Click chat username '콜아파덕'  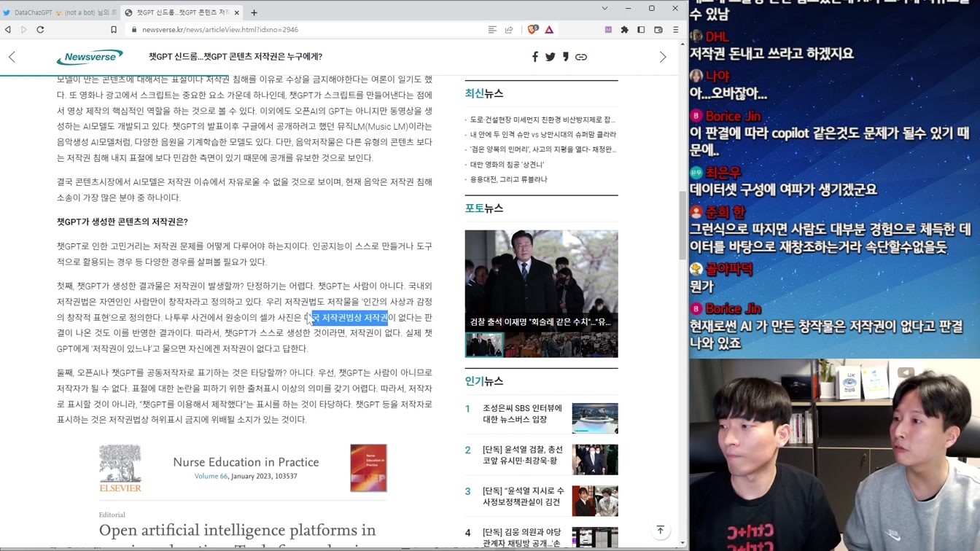click(x=728, y=269)
